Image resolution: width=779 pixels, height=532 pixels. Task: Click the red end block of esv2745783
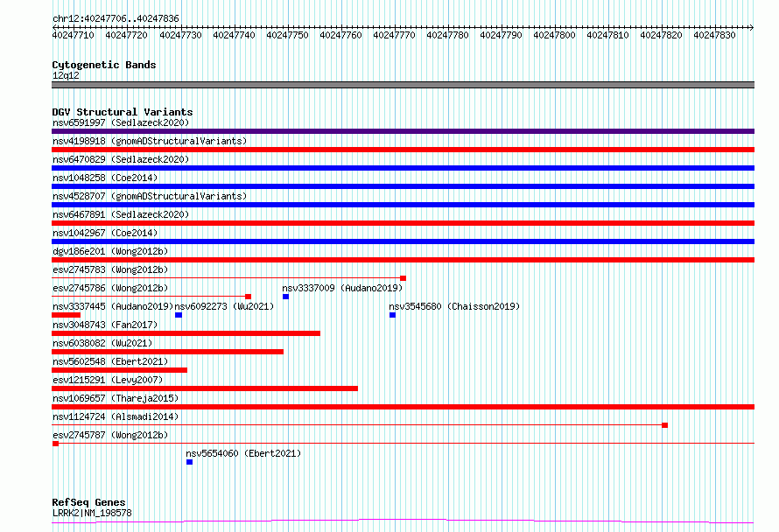pyautogui.click(x=403, y=278)
